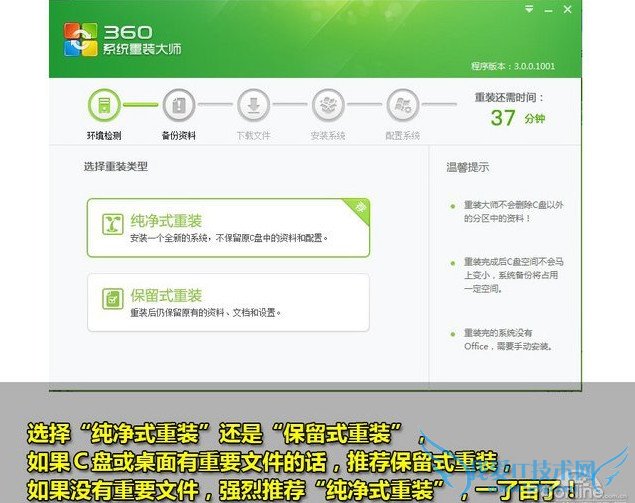The image size is (635, 503).
Task: Click the tip about 重装大师不会删除C盘以外
Action: coord(513,211)
